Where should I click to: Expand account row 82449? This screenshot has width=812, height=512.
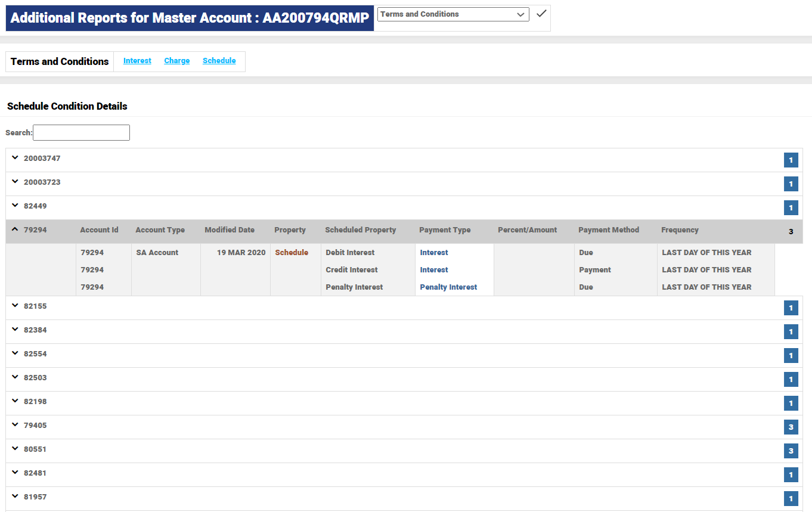[x=16, y=206]
